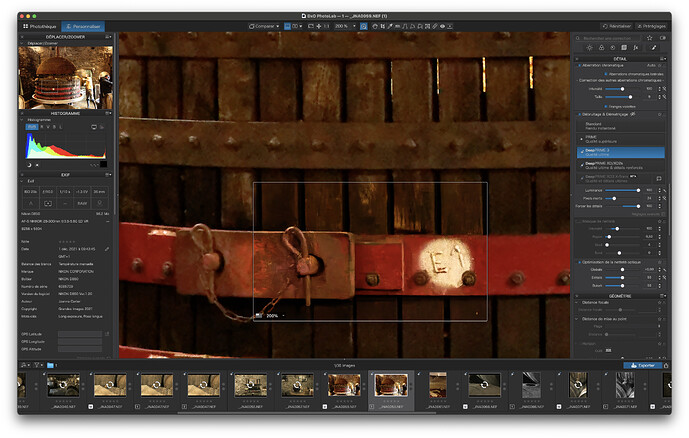Open the Comparer dropdown in toolbar

(x=267, y=25)
